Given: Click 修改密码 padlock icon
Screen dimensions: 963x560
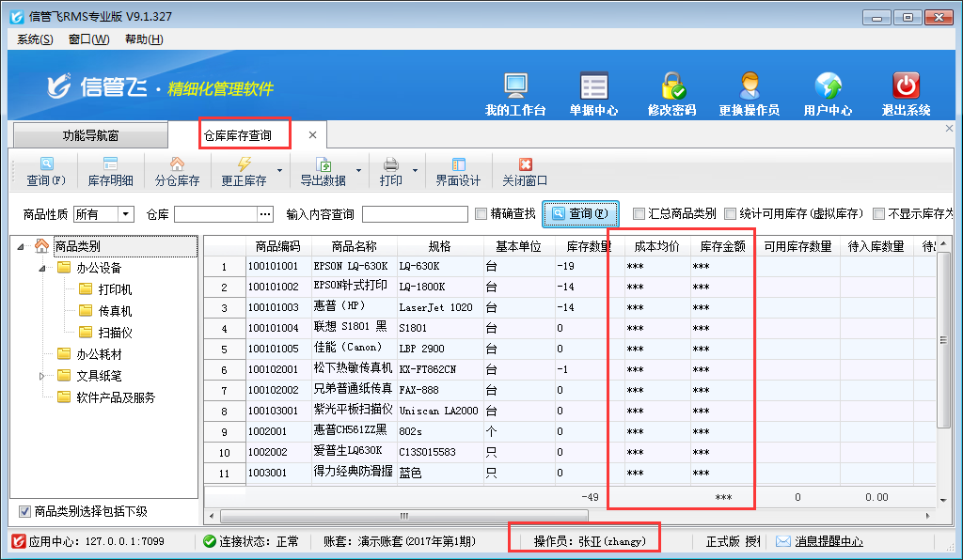Looking at the screenshot, I should (x=671, y=86).
